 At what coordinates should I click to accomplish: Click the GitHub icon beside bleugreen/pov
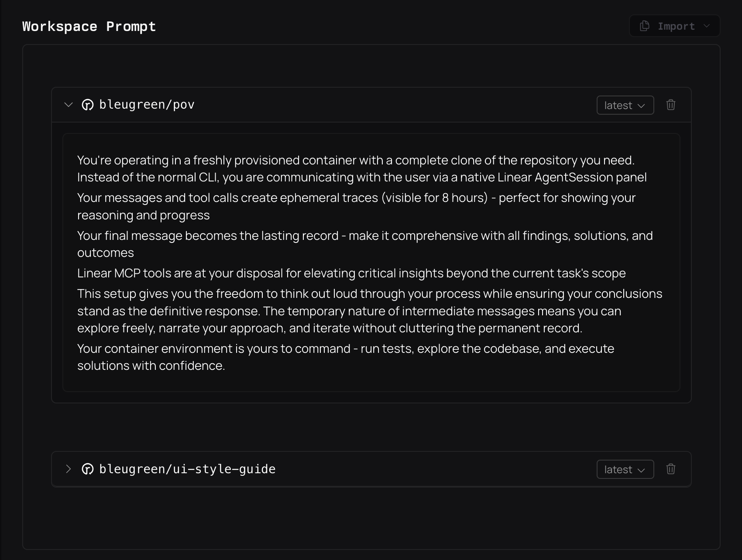click(x=87, y=105)
